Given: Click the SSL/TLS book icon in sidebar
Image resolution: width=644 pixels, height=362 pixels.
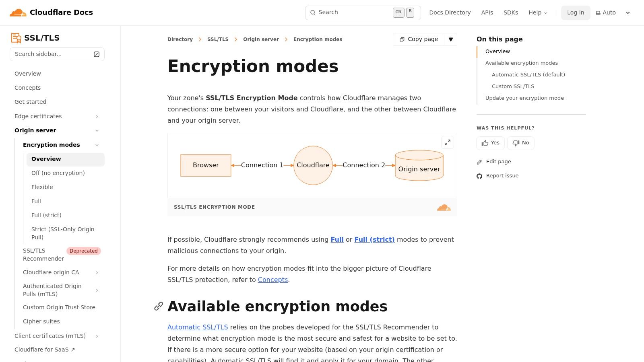Looking at the screenshot, I should [16, 38].
